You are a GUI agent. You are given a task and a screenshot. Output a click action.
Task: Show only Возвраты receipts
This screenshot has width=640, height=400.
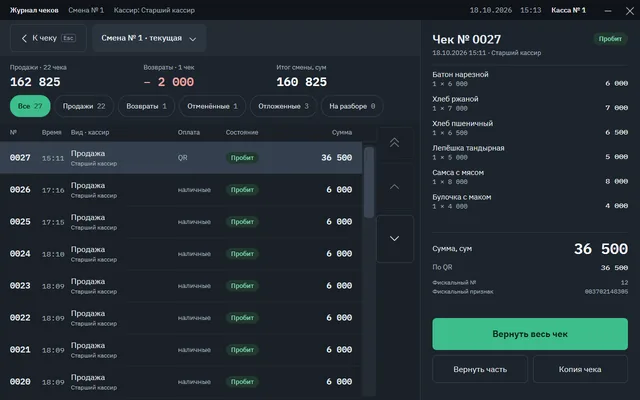[147, 106]
